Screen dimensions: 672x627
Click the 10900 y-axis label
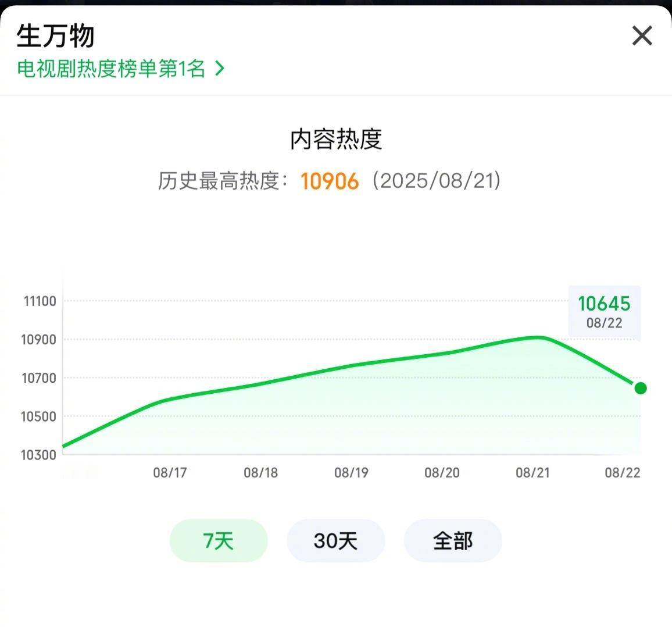tap(38, 340)
